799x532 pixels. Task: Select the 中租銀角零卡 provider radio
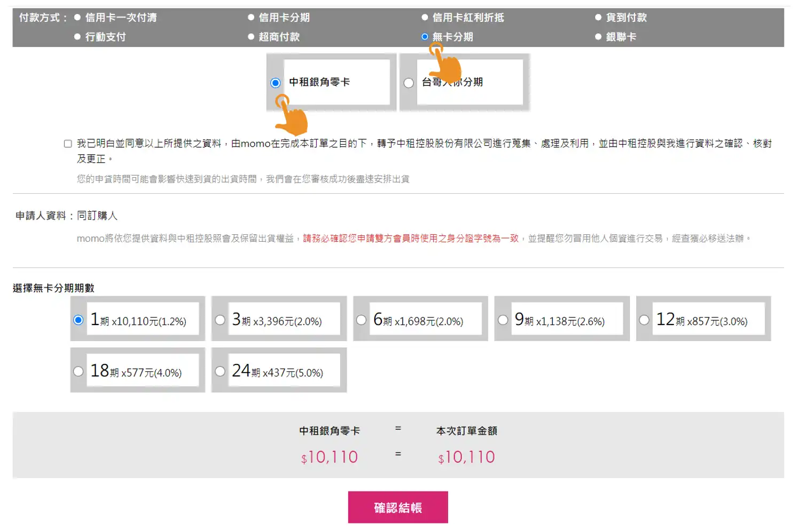point(276,83)
